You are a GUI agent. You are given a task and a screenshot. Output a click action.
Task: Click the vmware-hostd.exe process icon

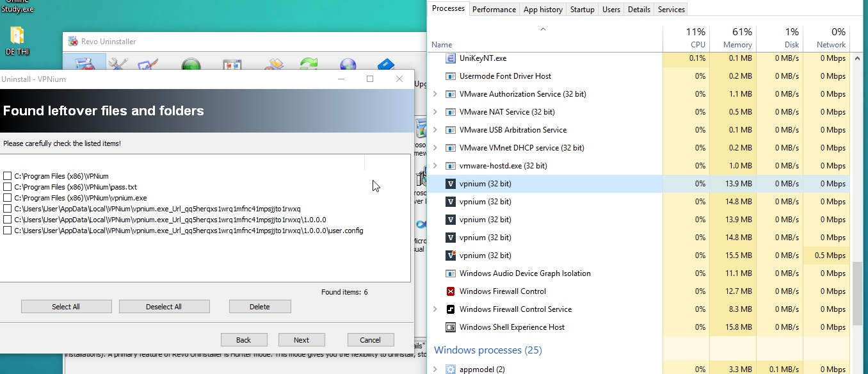coord(450,166)
